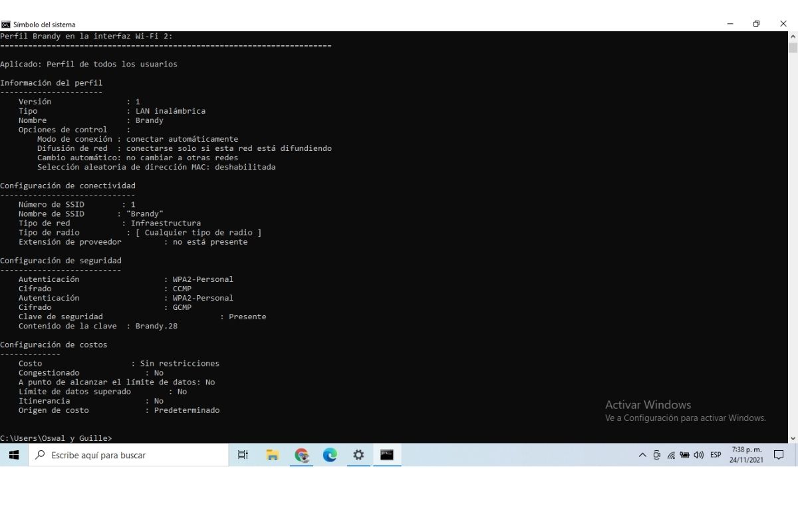Open the notification Action Center icon
The image size is (798, 532).
(x=779, y=456)
